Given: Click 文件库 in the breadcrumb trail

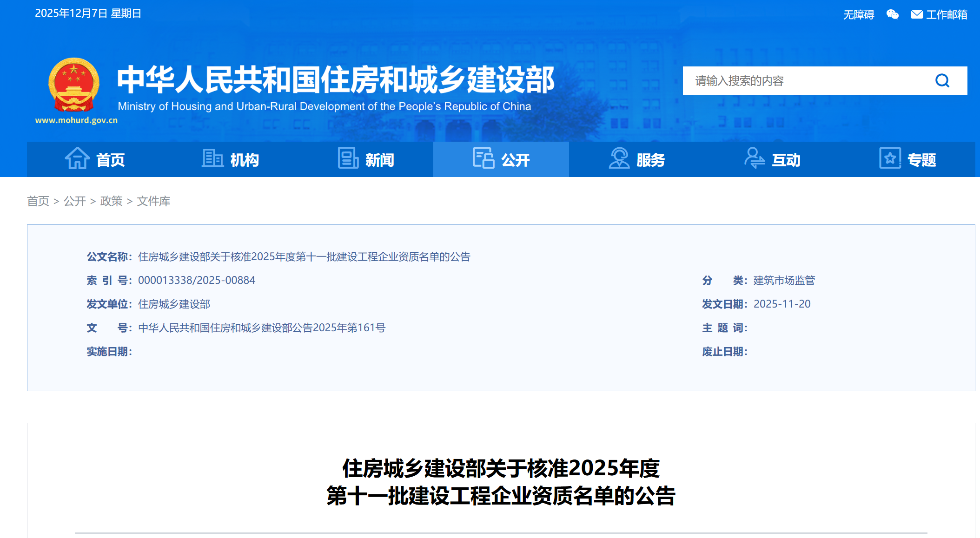Looking at the screenshot, I should tap(153, 201).
